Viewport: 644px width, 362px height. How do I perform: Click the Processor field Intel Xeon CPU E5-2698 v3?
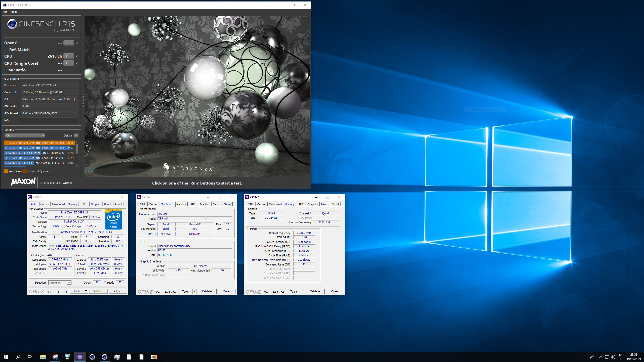[x=50, y=85]
